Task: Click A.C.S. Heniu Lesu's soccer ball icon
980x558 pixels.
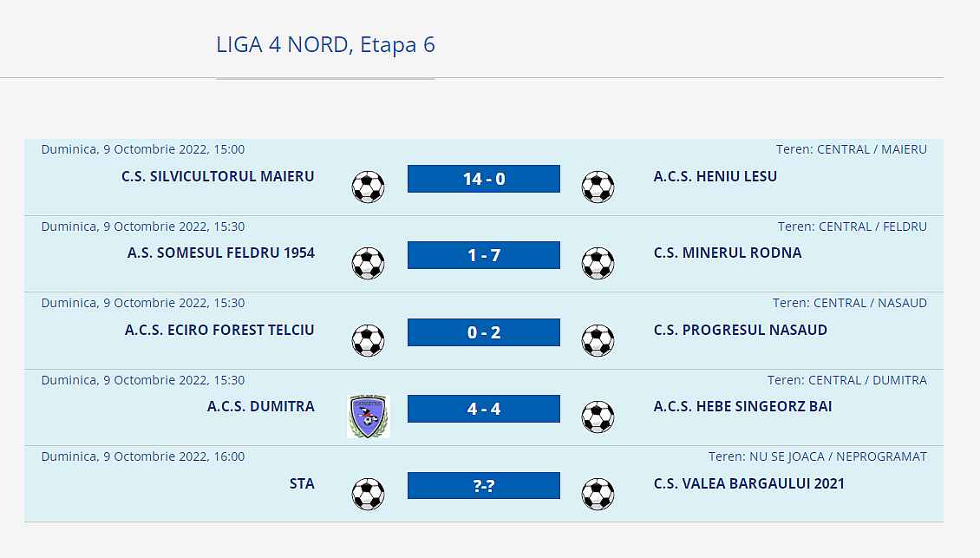Action: (598, 187)
